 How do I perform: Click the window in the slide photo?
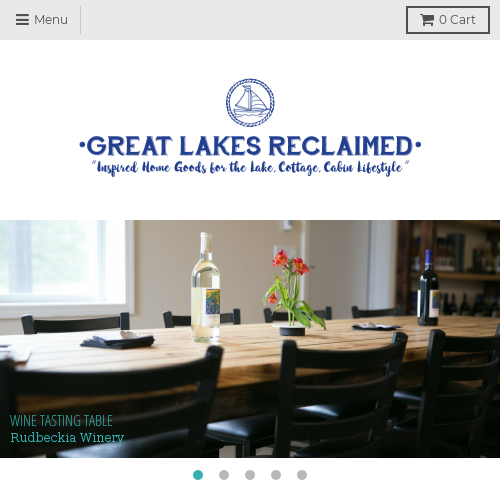tap(66, 267)
